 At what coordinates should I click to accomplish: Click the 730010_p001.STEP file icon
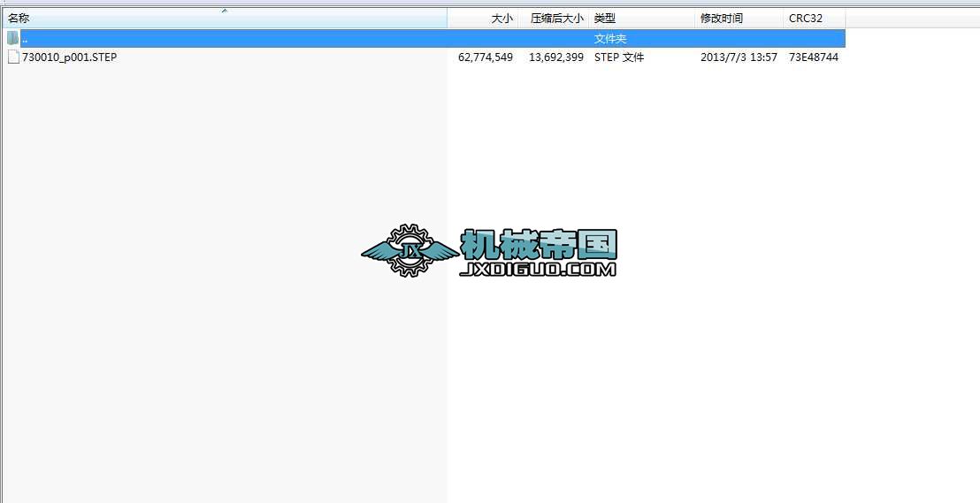pos(13,57)
